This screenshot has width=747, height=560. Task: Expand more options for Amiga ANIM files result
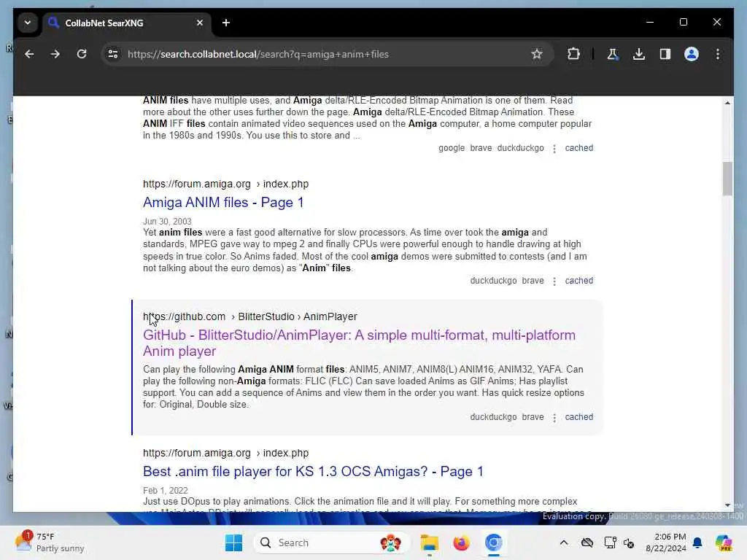pyautogui.click(x=554, y=281)
